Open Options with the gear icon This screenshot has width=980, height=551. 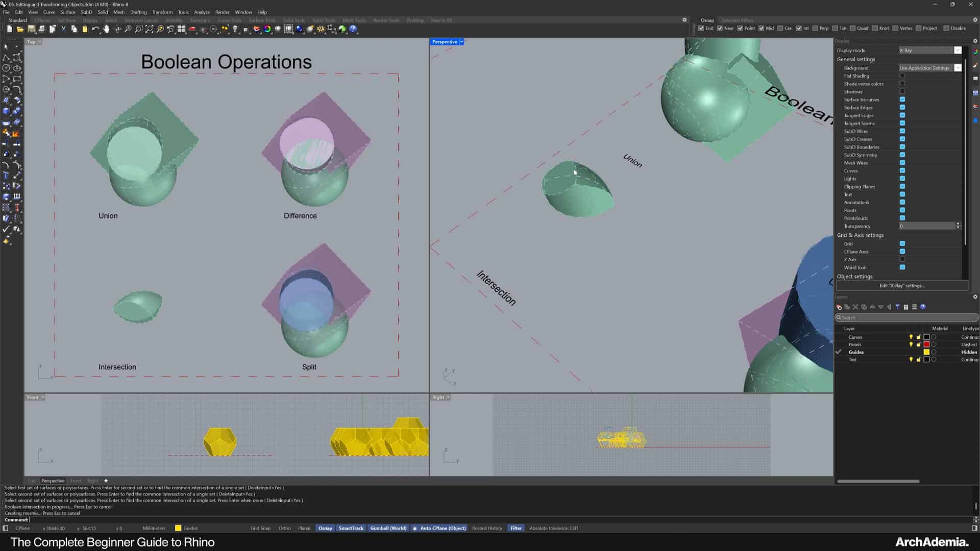click(321, 29)
